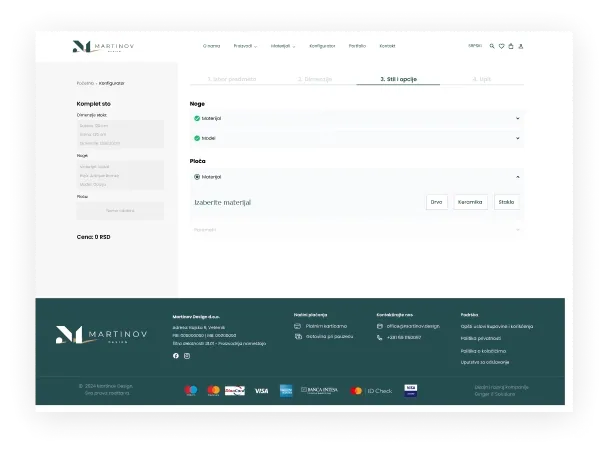Click the footer phone number
The image size is (609, 452).
click(404, 337)
